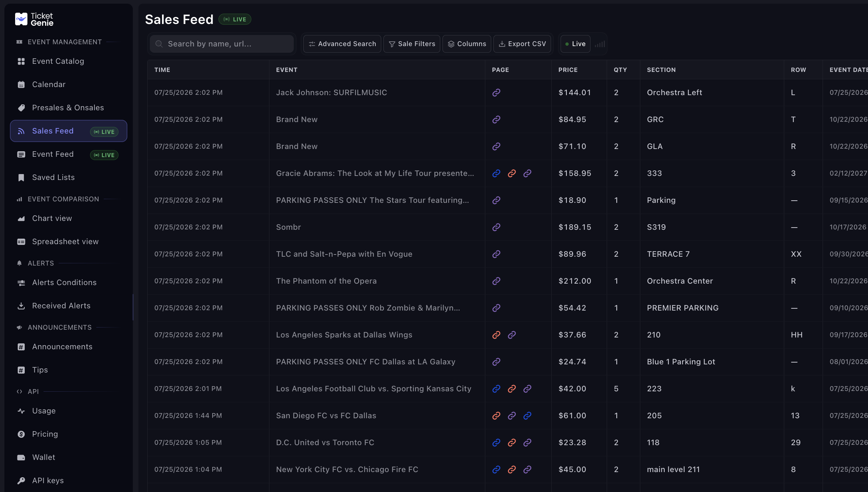Open the Columns selector
The height and width of the screenshot is (492, 868).
(467, 44)
